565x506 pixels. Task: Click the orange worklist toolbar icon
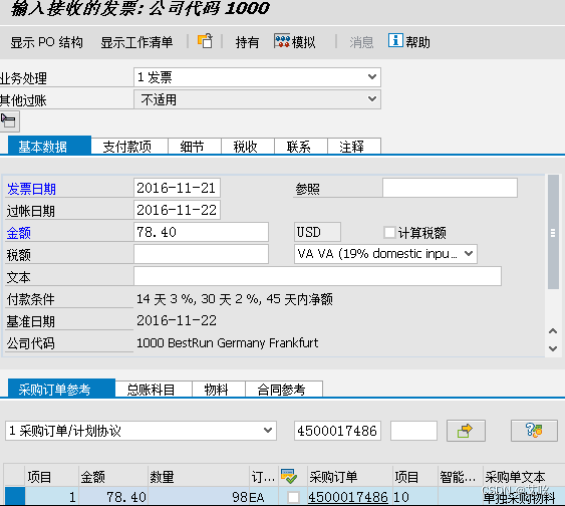[x=205, y=41]
